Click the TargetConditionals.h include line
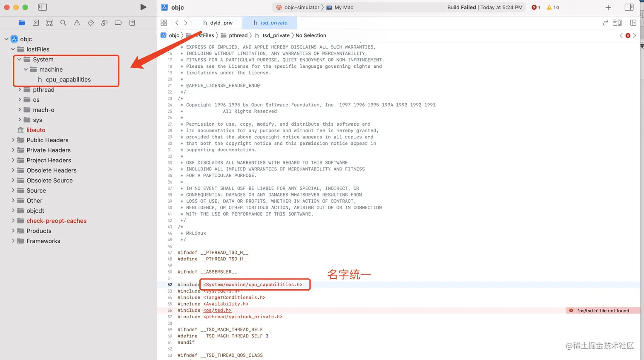The height and width of the screenshot is (360, 644). [x=221, y=297]
